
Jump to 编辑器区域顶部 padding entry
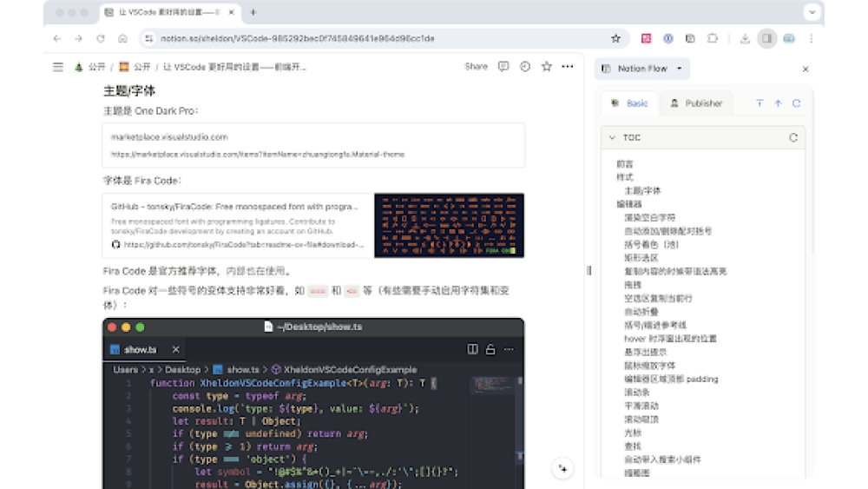[671, 379]
